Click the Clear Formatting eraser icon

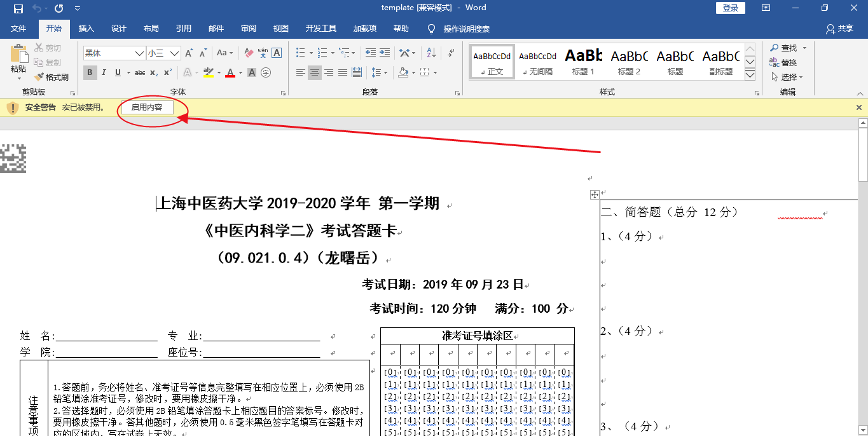click(249, 53)
